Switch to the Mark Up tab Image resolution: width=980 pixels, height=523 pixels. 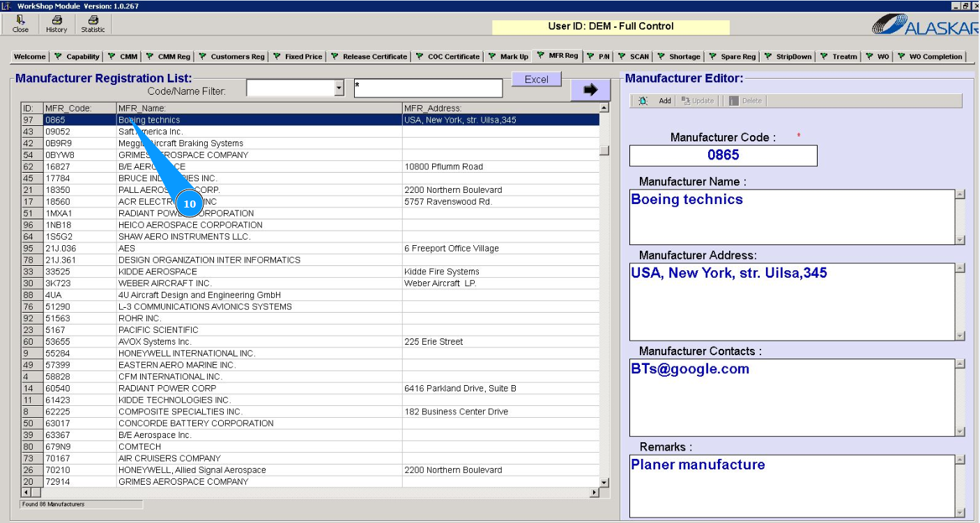pyautogui.click(x=508, y=56)
